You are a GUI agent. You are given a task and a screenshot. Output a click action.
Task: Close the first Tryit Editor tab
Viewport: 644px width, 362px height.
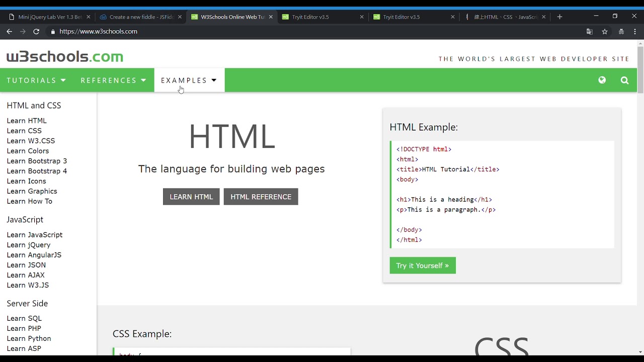[x=362, y=17]
